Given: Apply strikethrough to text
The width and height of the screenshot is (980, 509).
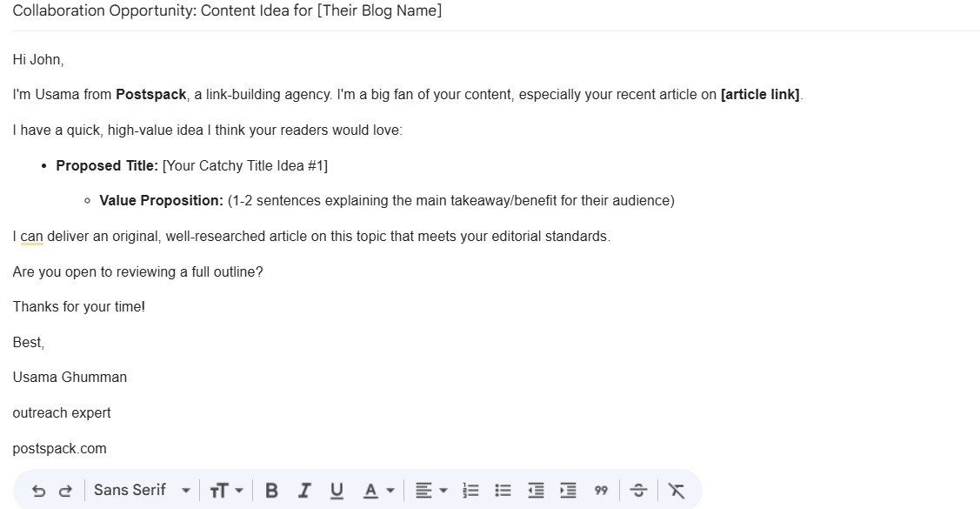Looking at the screenshot, I should click(x=638, y=491).
